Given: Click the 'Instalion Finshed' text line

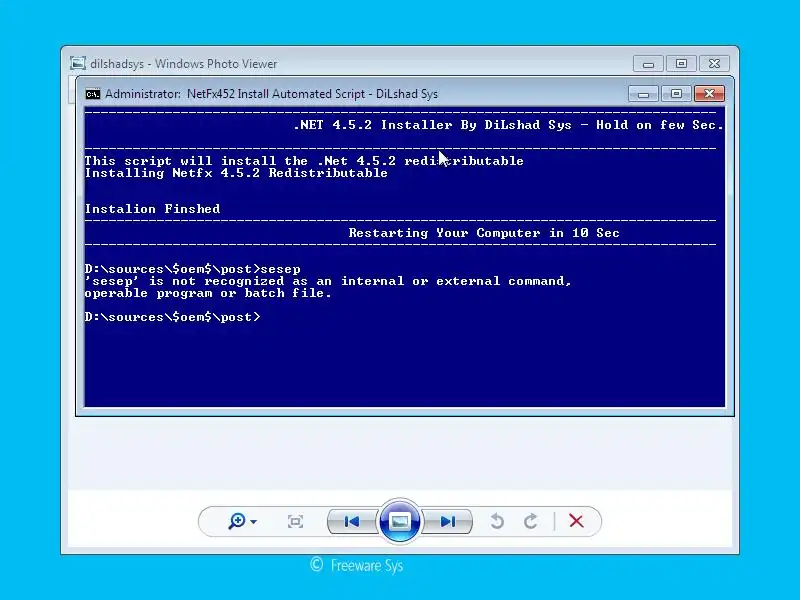Looking at the screenshot, I should 153,209.
